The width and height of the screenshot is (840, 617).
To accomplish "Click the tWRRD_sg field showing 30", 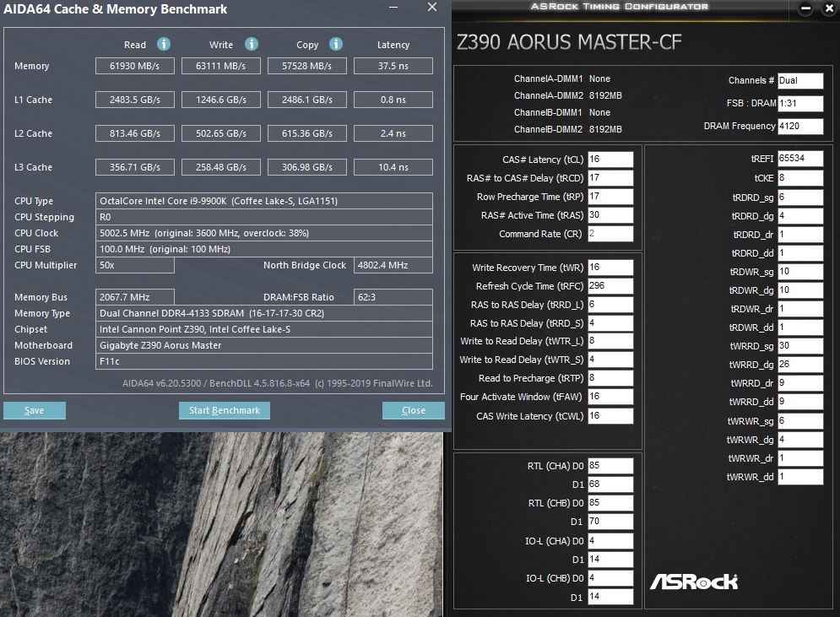I will pos(800,346).
